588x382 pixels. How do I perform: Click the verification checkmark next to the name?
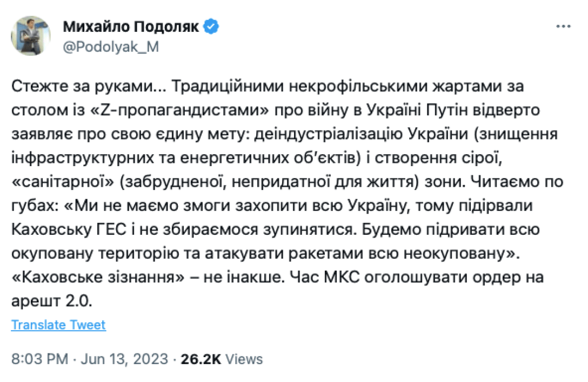pyautogui.click(x=211, y=25)
